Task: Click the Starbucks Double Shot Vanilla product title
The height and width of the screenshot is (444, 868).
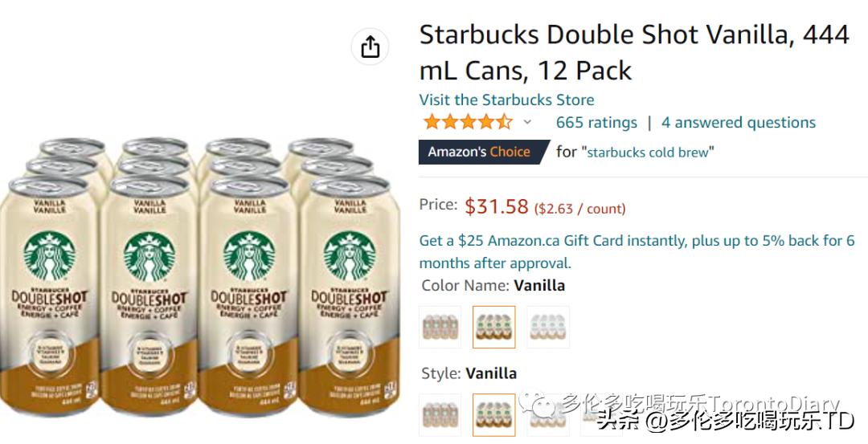Action: tap(633, 52)
